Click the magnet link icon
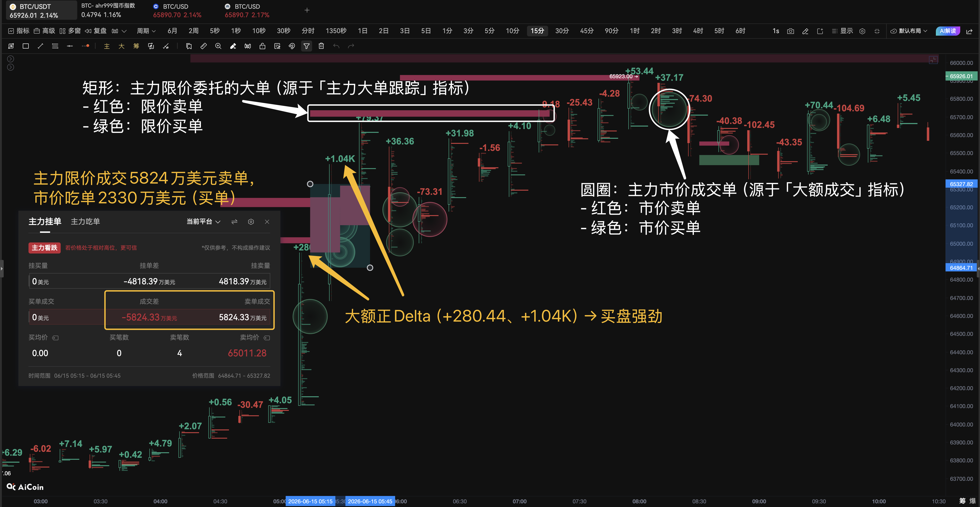The image size is (980, 507). coord(292,46)
